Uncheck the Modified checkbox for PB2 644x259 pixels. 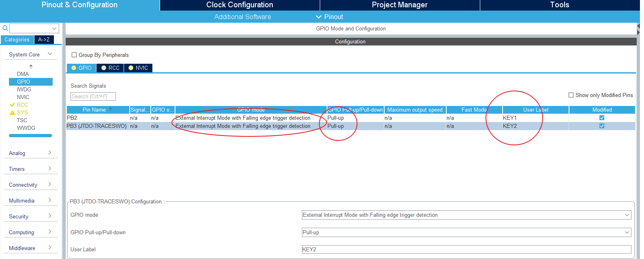pyautogui.click(x=602, y=118)
